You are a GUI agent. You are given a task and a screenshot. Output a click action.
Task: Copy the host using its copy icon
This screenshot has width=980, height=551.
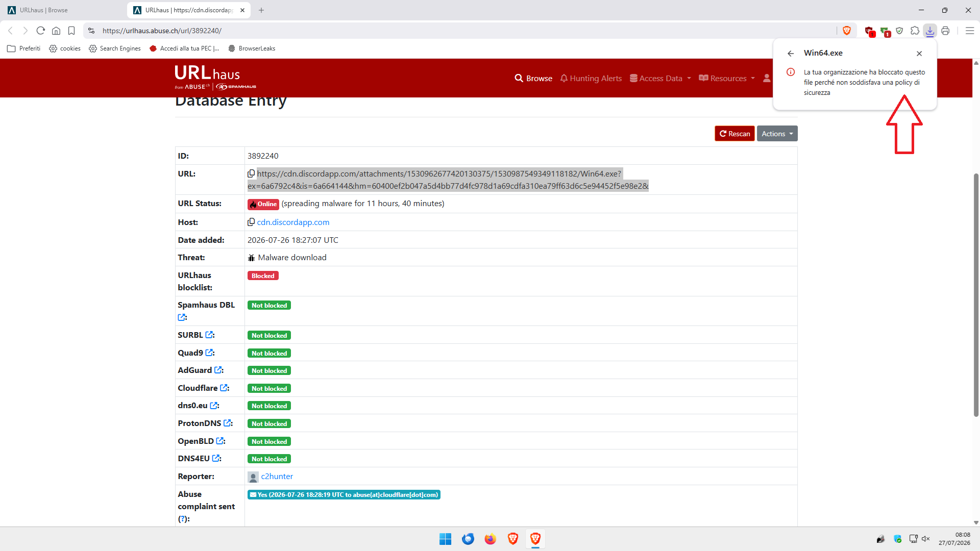point(251,222)
